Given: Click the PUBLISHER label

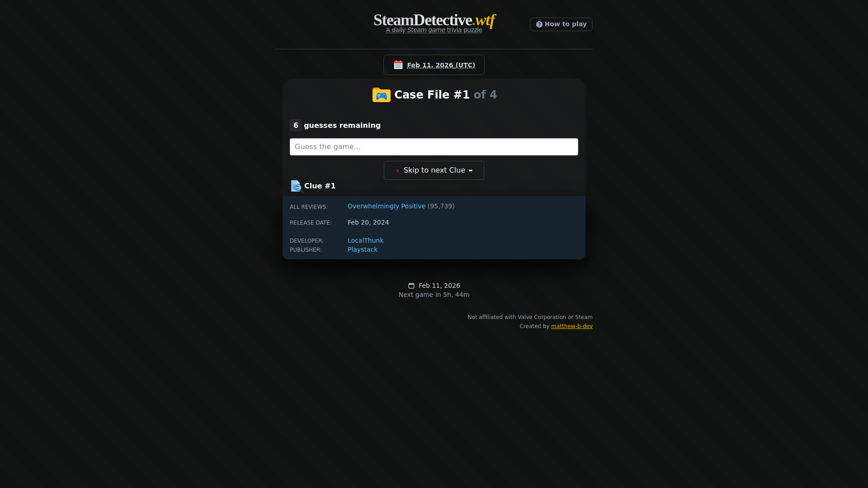Looking at the screenshot, I should point(306,250).
